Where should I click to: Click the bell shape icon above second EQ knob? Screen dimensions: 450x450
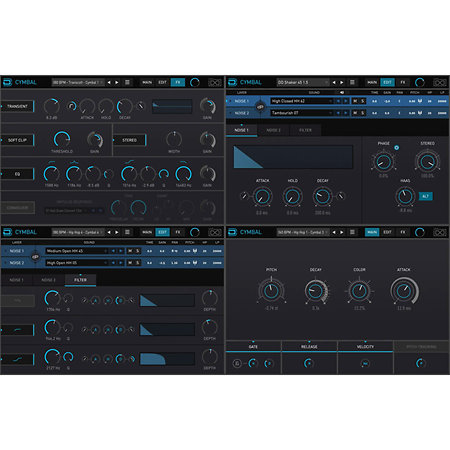[x=74, y=162]
